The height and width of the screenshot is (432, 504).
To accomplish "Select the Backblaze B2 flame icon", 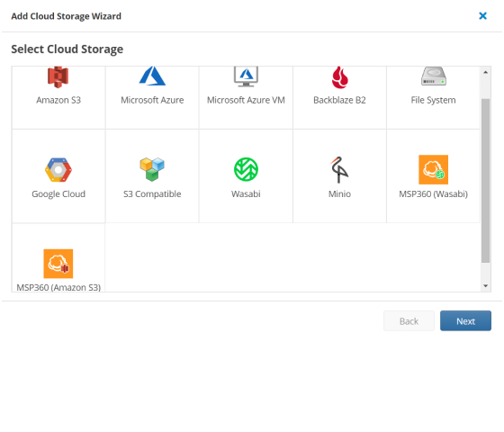I will 340,77.
